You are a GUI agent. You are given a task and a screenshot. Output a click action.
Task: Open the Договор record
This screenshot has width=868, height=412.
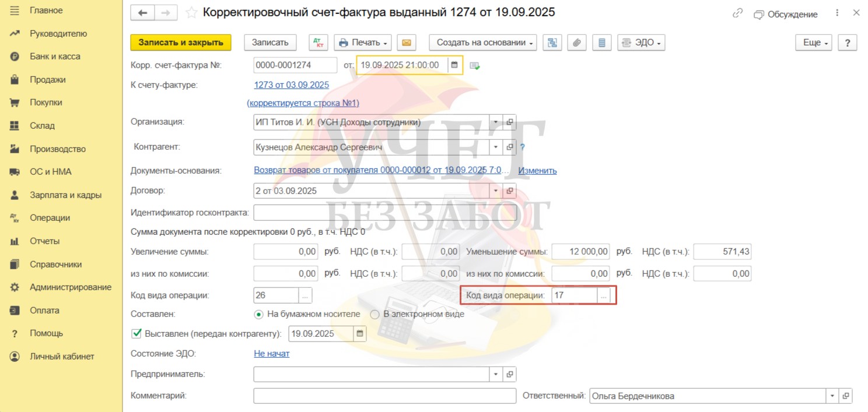coord(509,191)
